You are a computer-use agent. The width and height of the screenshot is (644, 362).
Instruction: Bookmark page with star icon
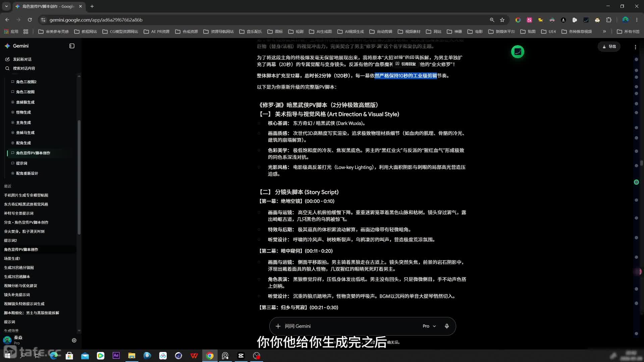pyautogui.click(x=502, y=20)
